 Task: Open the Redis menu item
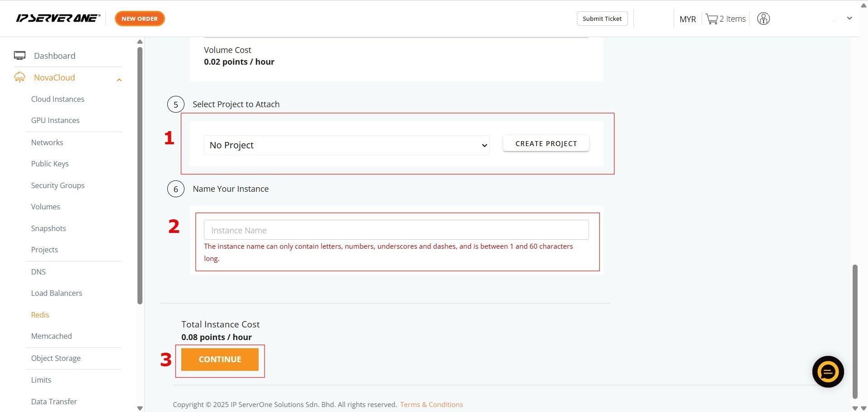[x=40, y=315]
